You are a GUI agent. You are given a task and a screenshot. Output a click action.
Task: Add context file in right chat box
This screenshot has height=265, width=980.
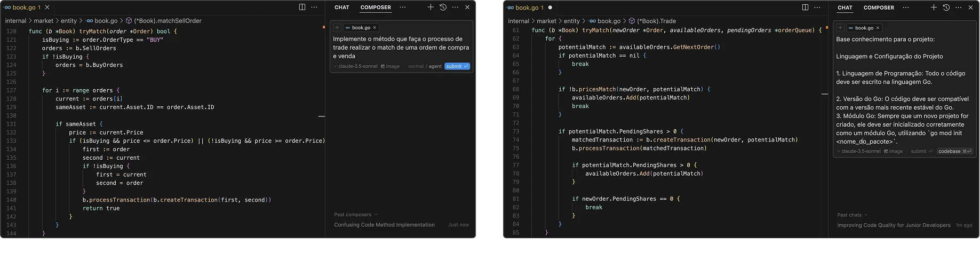[x=840, y=28]
